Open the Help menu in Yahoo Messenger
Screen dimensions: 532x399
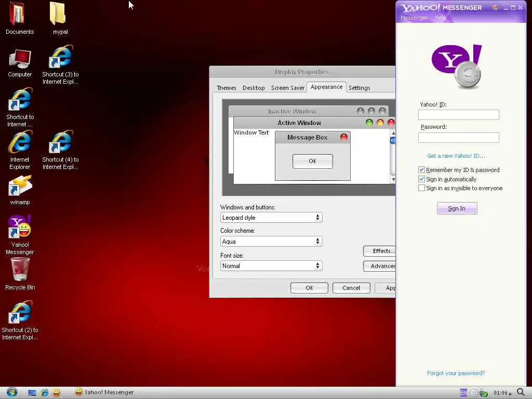point(440,18)
